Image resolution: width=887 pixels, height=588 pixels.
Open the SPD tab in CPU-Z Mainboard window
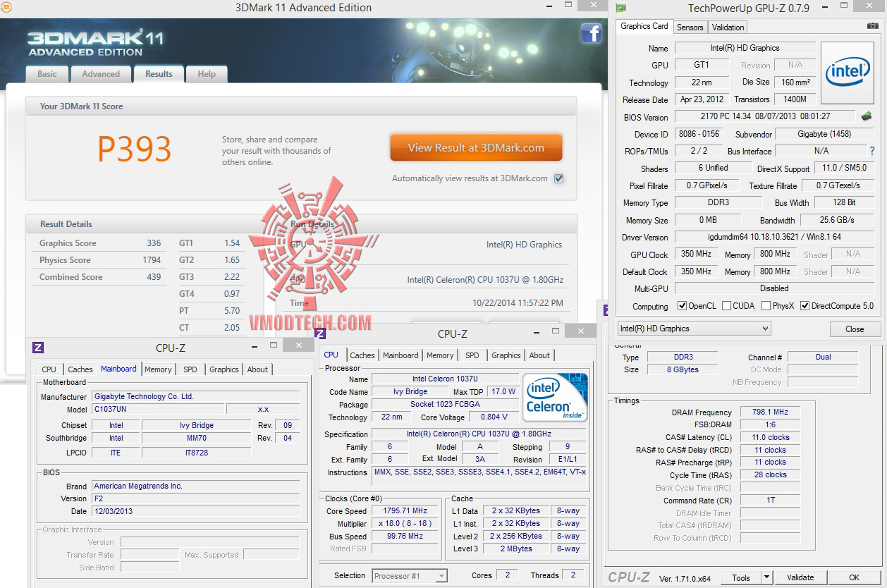190,369
